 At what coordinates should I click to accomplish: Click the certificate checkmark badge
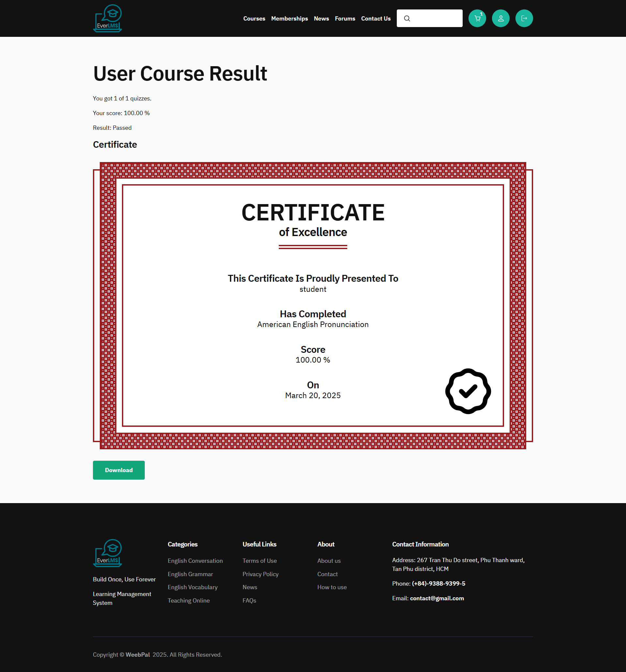coord(468,391)
